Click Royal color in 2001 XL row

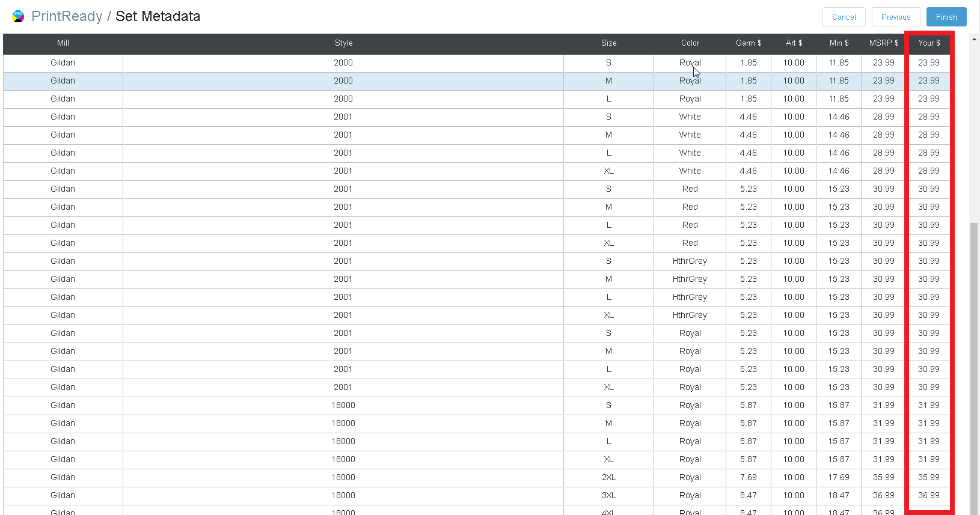tap(690, 387)
